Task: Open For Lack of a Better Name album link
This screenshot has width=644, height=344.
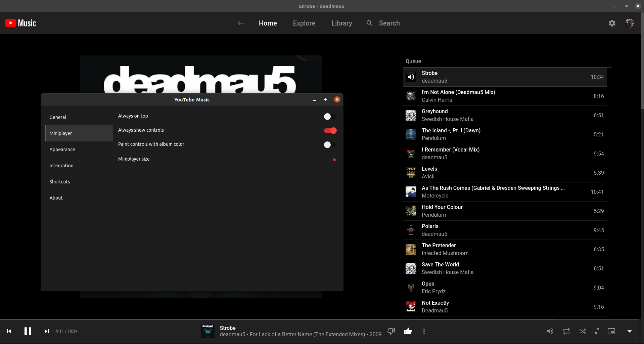Action: (307, 335)
